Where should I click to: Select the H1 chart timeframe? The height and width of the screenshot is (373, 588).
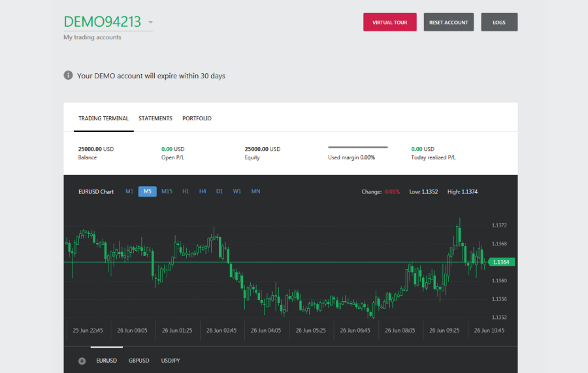[186, 191]
